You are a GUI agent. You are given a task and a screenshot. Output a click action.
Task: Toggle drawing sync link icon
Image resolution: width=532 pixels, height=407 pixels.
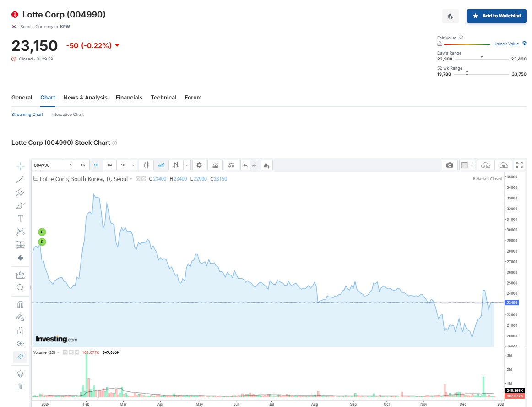coord(20,357)
